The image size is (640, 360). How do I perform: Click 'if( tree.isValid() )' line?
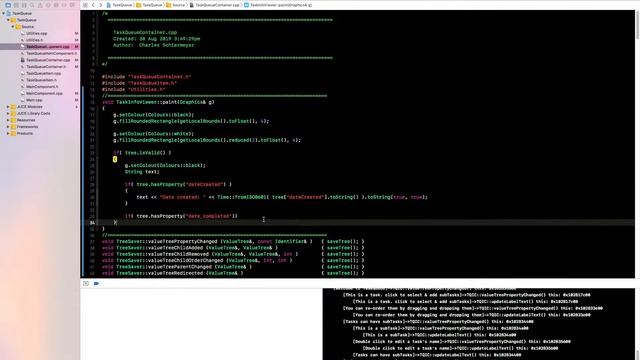click(142, 153)
